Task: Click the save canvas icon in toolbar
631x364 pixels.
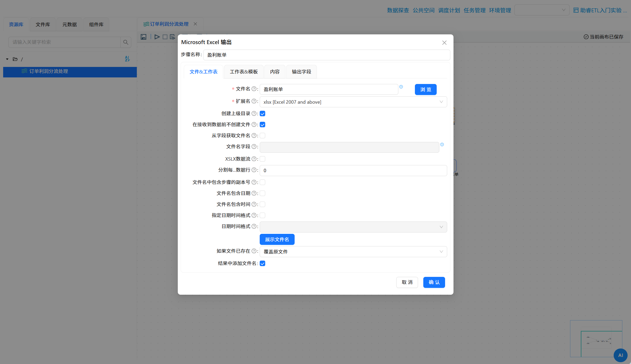Action: point(143,37)
